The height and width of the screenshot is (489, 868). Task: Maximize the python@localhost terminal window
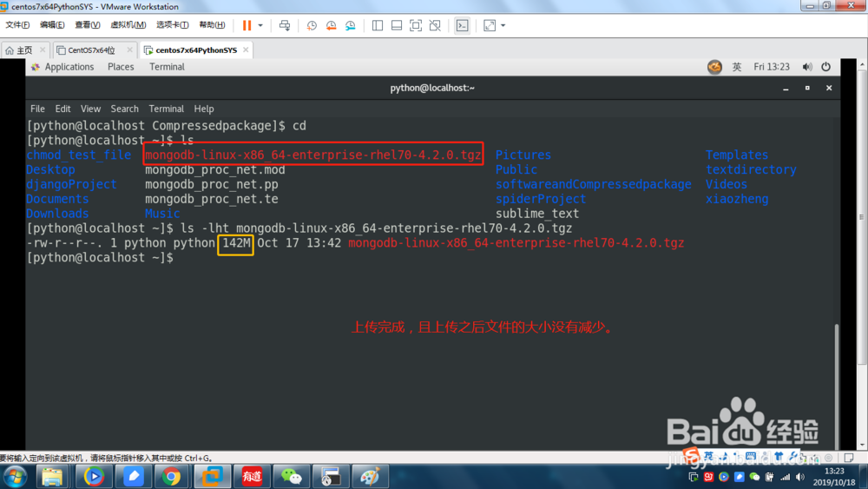(807, 88)
